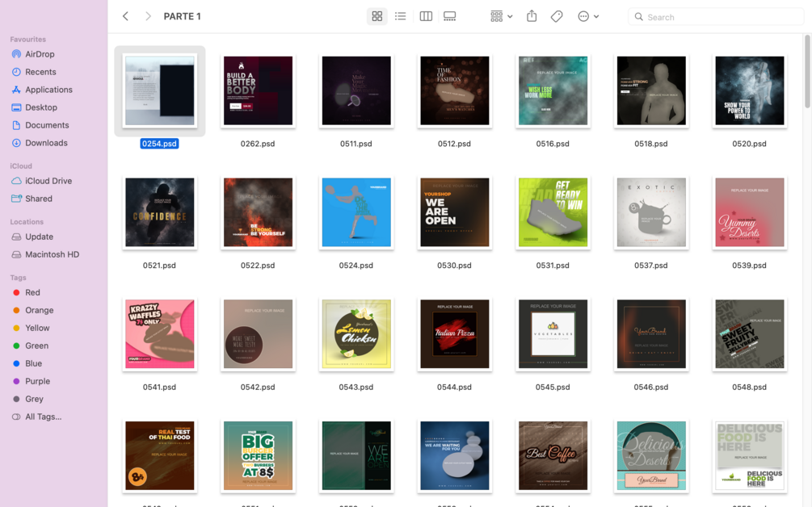Screen dimensions: 812x507
Task: Select the 0539.psd Yummy Deserts thumbnail
Action: coord(750,212)
